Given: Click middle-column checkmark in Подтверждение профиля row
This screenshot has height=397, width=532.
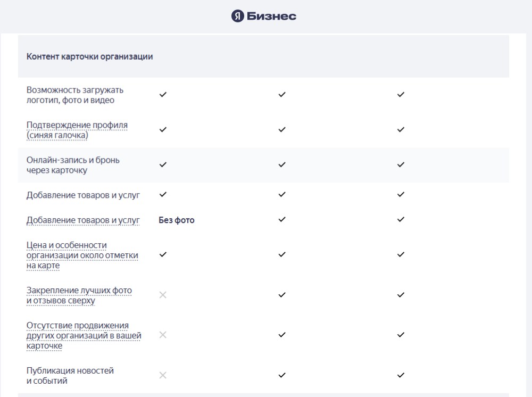Looking at the screenshot, I should [x=282, y=129].
